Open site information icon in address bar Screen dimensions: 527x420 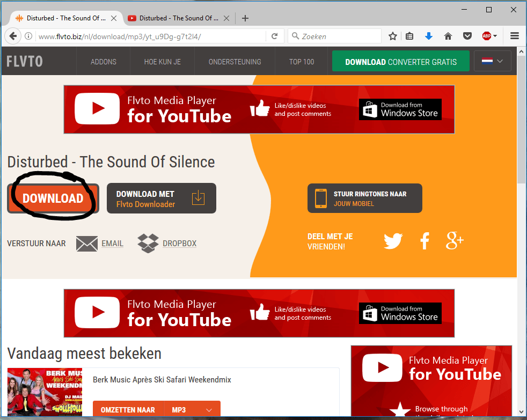pyautogui.click(x=28, y=36)
